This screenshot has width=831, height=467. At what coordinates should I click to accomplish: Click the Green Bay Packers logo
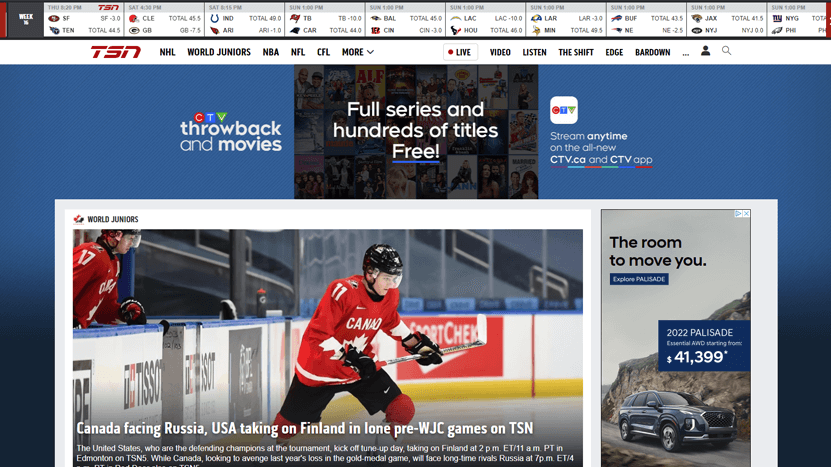[134, 31]
